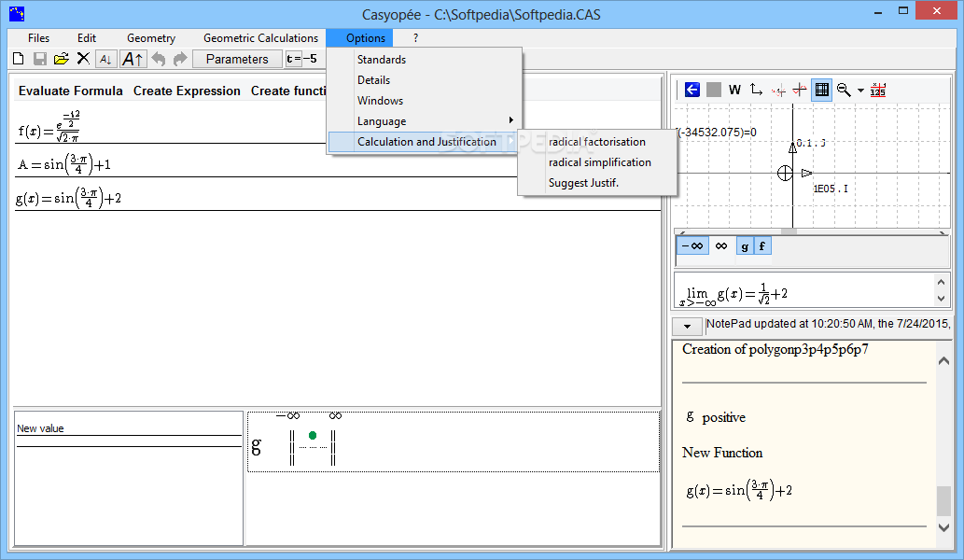Click the blue back arrow in graph toolbar
Image resolution: width=964 pixels, height=560 pixels.
pos(692,90)
